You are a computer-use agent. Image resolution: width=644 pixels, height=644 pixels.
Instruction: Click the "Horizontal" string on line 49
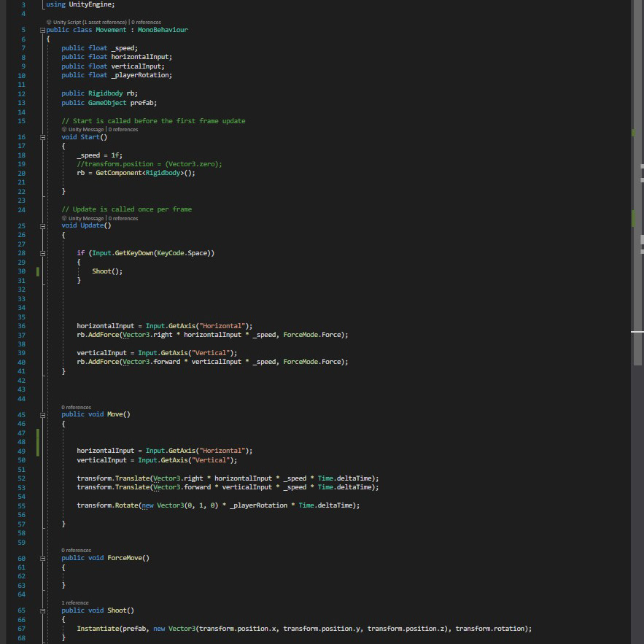222,451
